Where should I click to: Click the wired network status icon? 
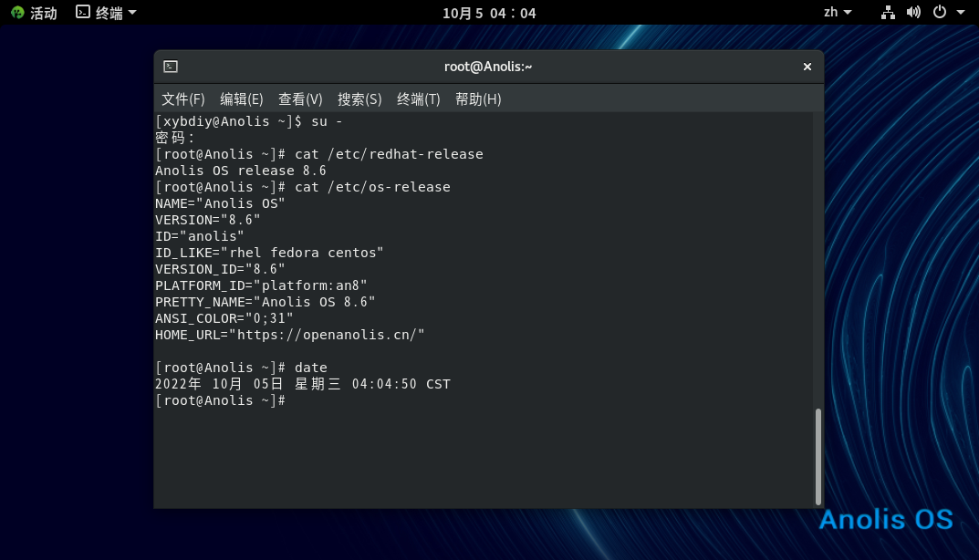pos(888,12)
